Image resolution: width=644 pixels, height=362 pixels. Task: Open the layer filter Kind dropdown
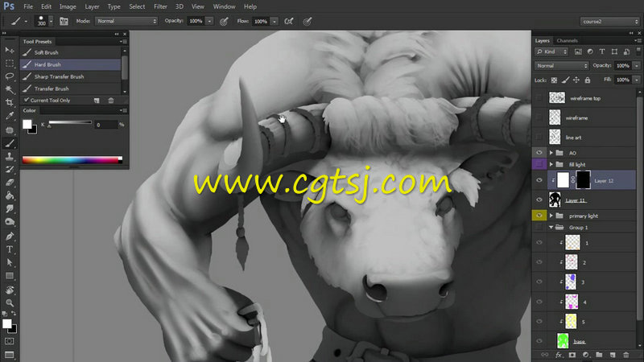[x=551, y=51]
